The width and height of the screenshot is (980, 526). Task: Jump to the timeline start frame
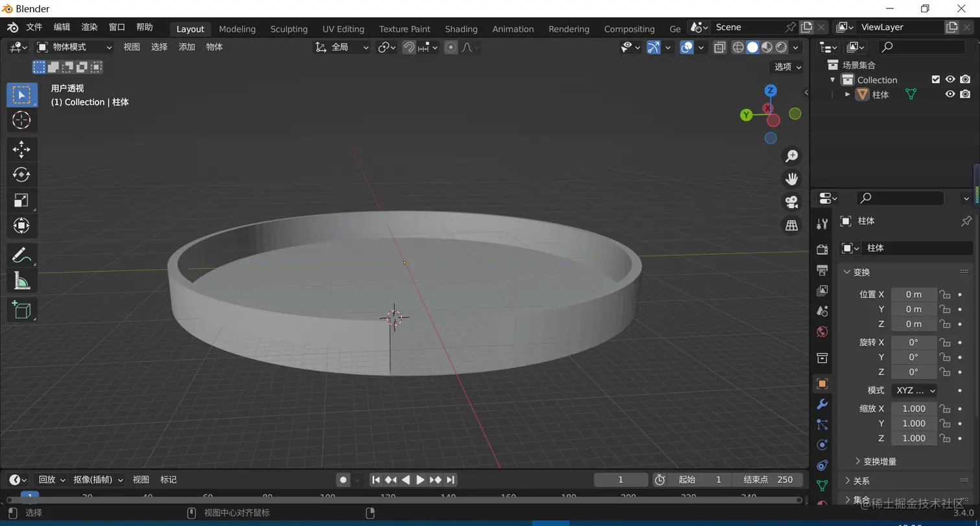(x=376, y=480)
